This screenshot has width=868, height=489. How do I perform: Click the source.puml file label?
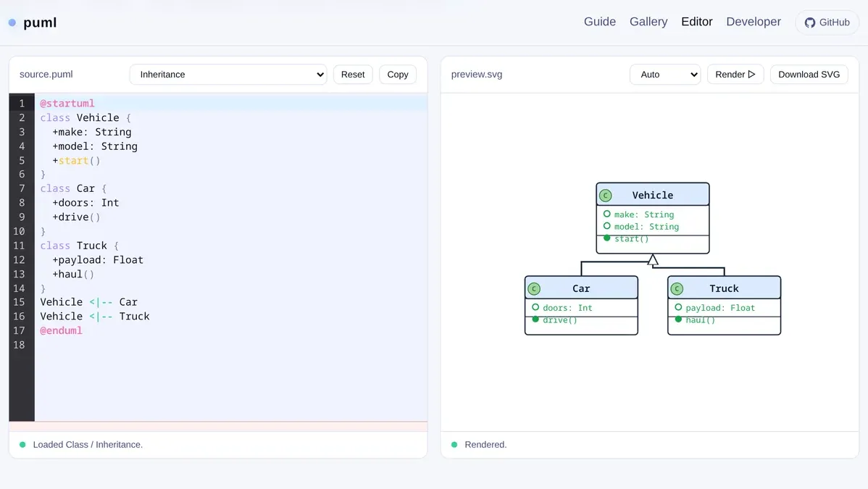pos(46,74)
